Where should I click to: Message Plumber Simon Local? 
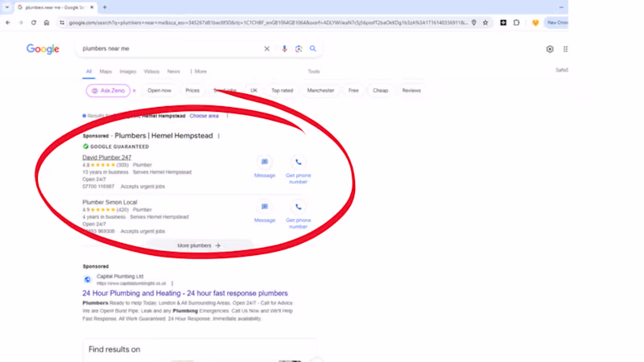pyautogui.click(x=265, y=212)
